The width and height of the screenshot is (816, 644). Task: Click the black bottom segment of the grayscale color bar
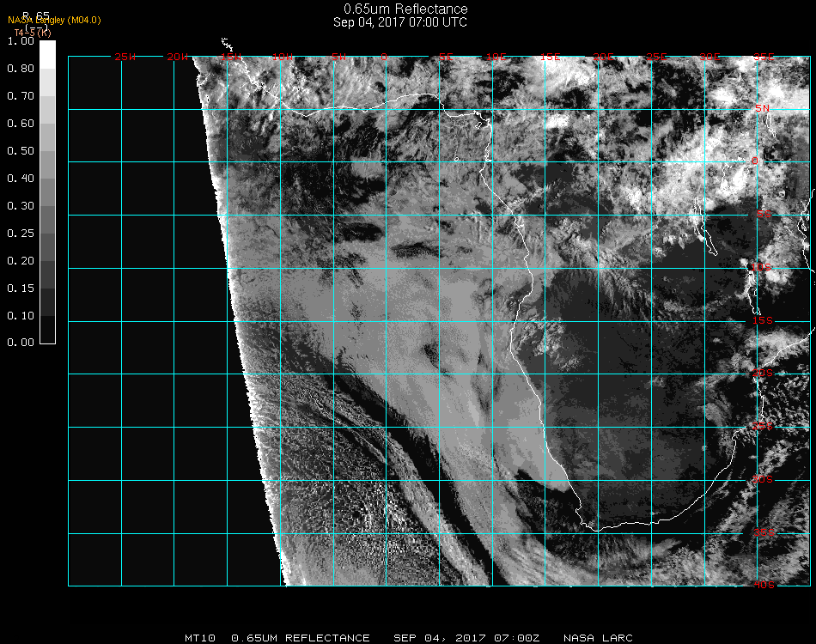[47, 329]
